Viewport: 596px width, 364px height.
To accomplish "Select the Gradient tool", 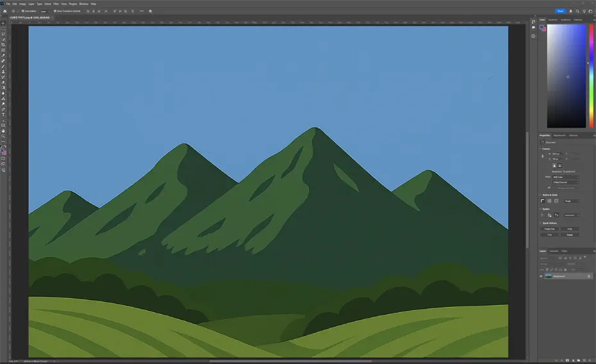I will pyautogui.click(x=3, y=87).
